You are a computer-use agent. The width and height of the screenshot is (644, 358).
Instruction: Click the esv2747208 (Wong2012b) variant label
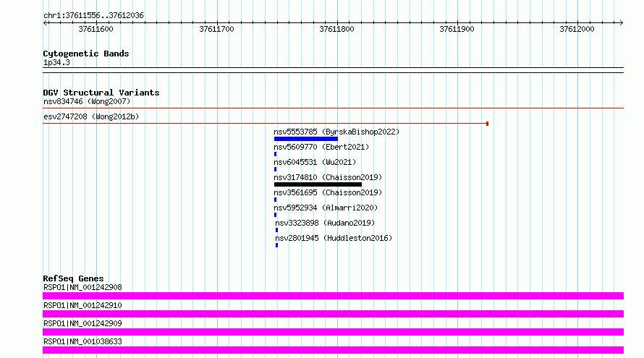(91, 116)
